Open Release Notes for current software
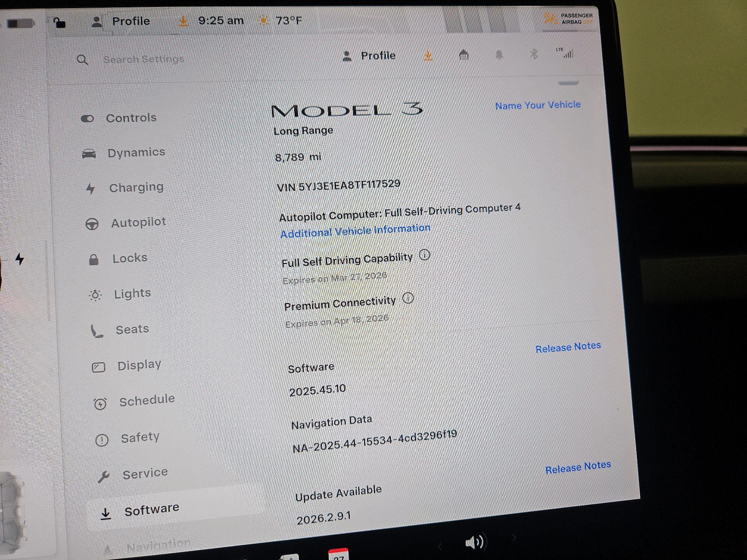The height and width of the screenshot is (560, 747). [x=568, y=347]
